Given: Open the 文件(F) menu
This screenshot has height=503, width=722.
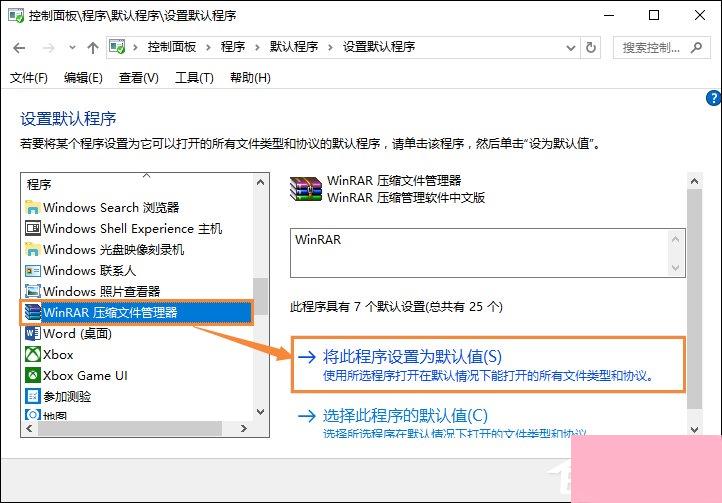Looking at the screenshot, I should click(x=29, y=77).
